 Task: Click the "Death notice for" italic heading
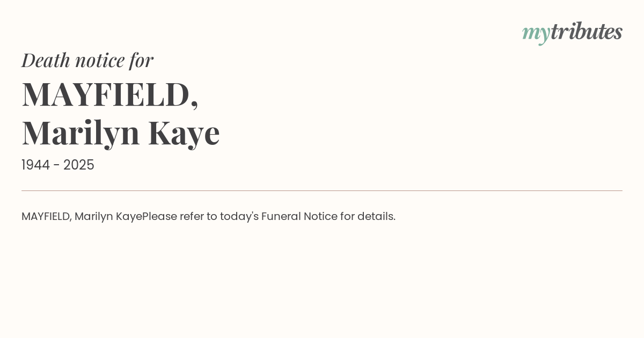(x=87, y=60)
